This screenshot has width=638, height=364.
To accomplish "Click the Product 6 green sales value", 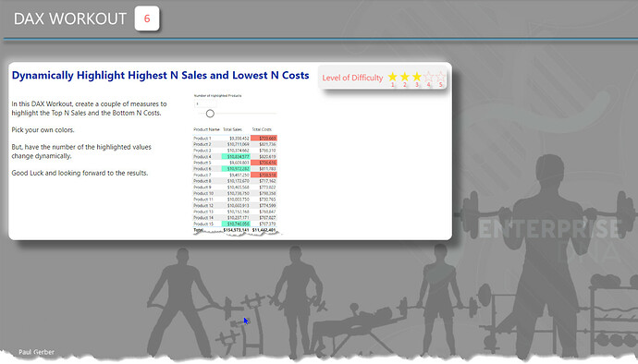I will point(236,169).
